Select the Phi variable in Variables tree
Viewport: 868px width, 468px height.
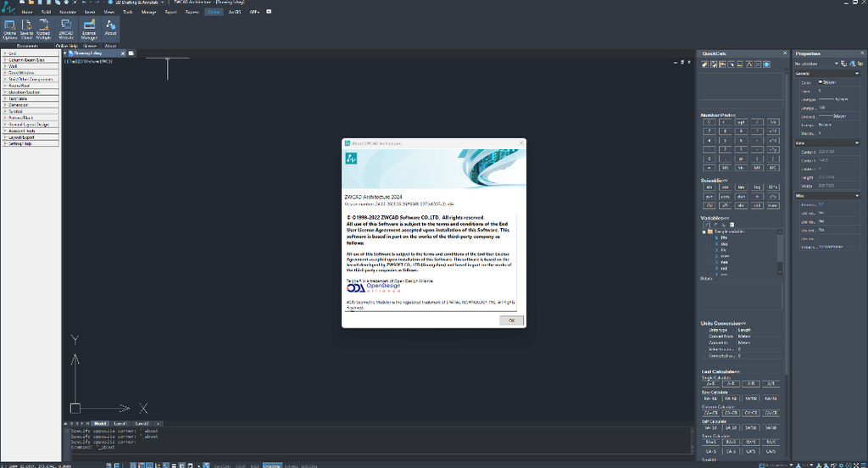[x=724, y=237]
